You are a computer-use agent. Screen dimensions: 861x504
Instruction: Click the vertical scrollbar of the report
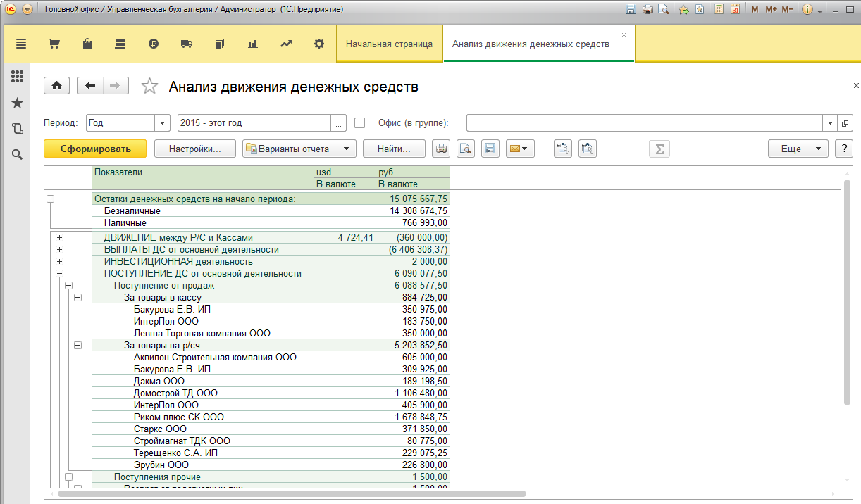847,293
